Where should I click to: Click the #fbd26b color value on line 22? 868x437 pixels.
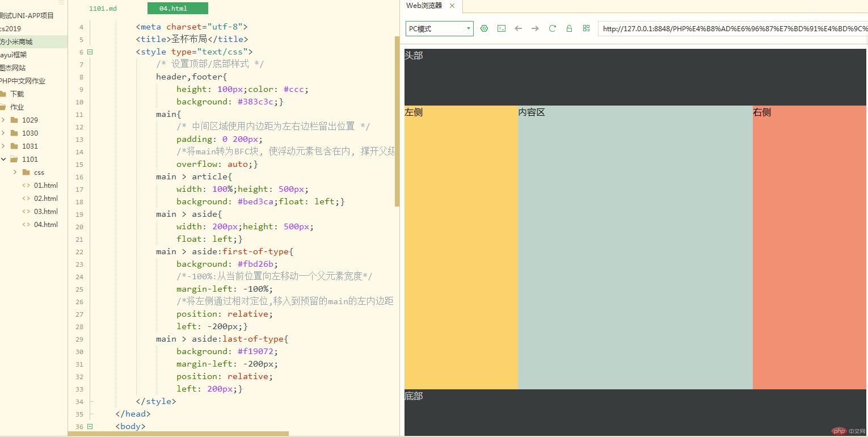[255, 264]
